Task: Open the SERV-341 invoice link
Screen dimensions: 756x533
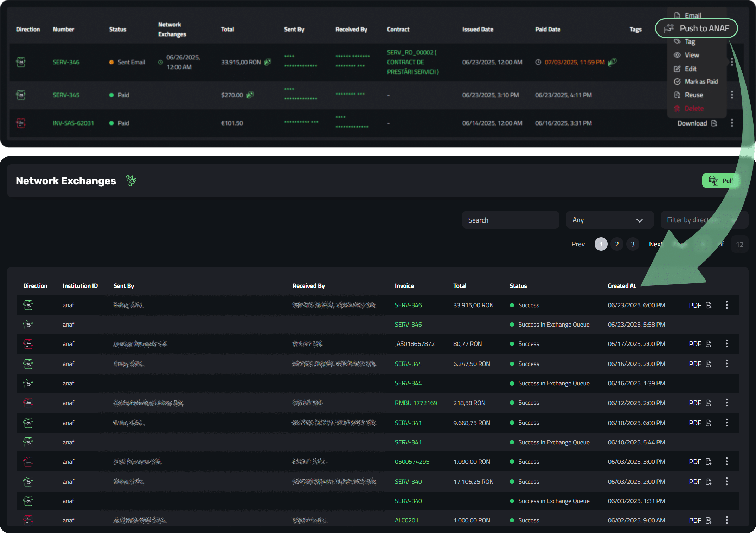Action: [408, 423]
